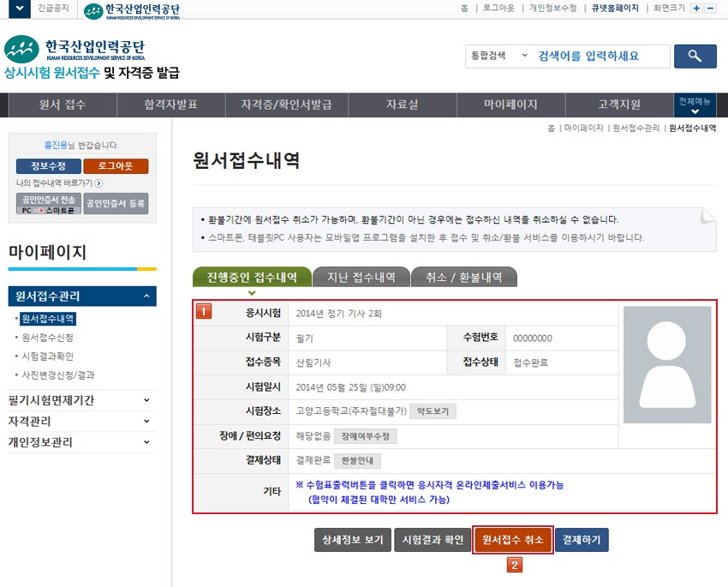Expand the 자격관리 sidebar section
Screen dimensions: 728x587
[146, 422]
